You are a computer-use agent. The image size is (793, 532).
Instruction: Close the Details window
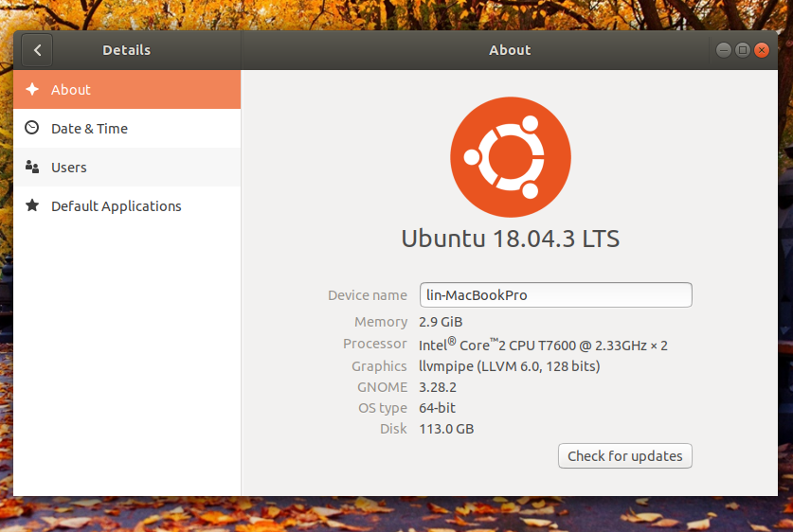click(762, 50)
